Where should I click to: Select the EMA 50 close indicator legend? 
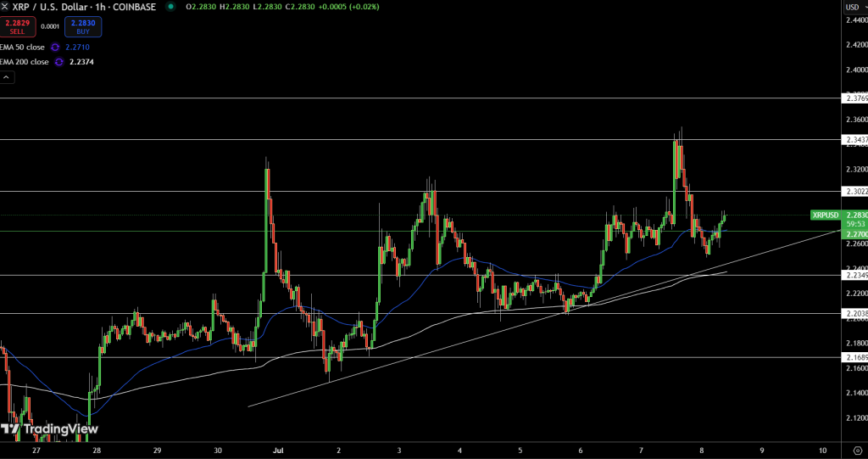point(22,48)
